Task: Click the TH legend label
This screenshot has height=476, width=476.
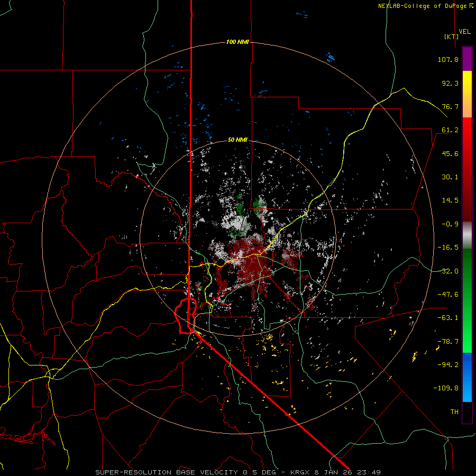Action: click(454, 411)
